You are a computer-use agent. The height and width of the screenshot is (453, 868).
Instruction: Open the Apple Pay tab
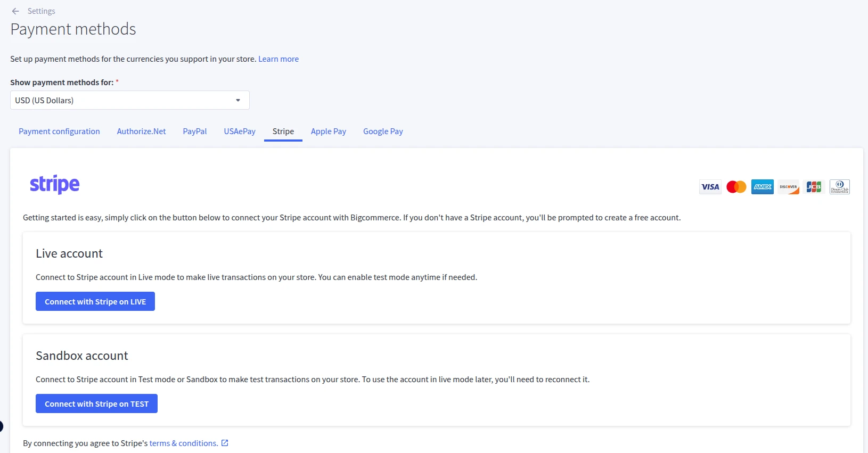click(329, 131)
